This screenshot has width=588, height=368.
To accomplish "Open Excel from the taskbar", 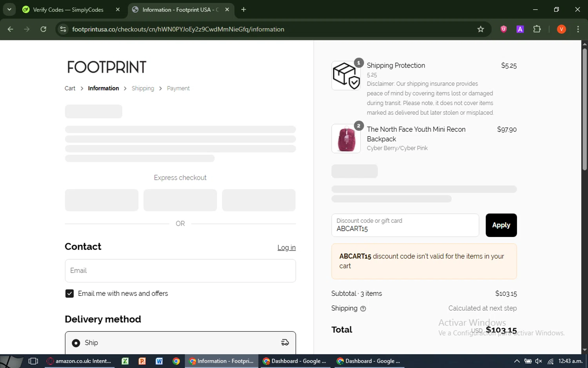I will coord(125,361).
